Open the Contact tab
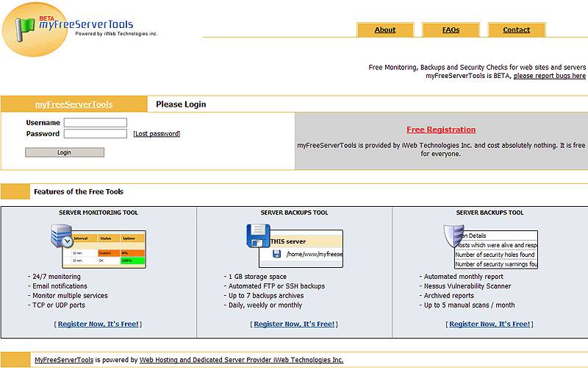 (x=517, y=29)
